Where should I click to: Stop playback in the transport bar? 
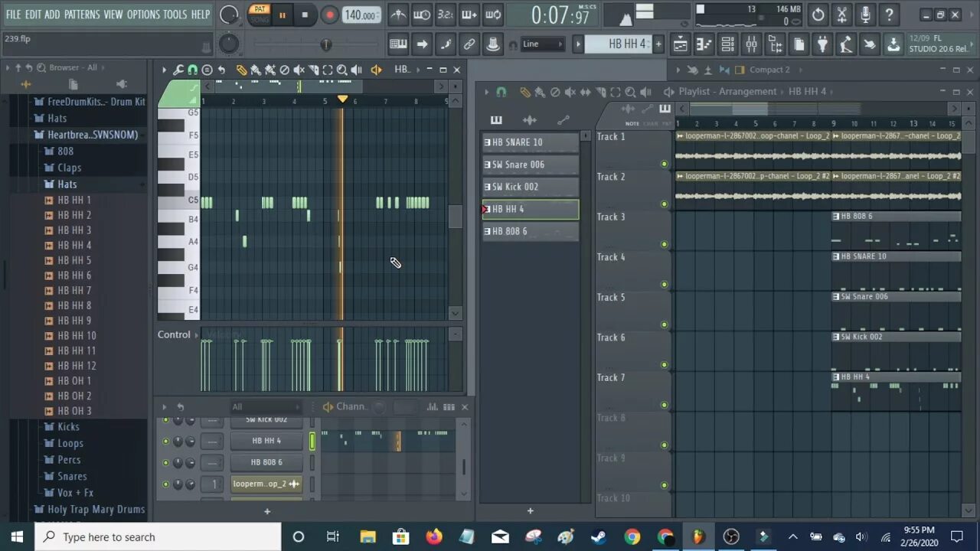click(305, 15)
